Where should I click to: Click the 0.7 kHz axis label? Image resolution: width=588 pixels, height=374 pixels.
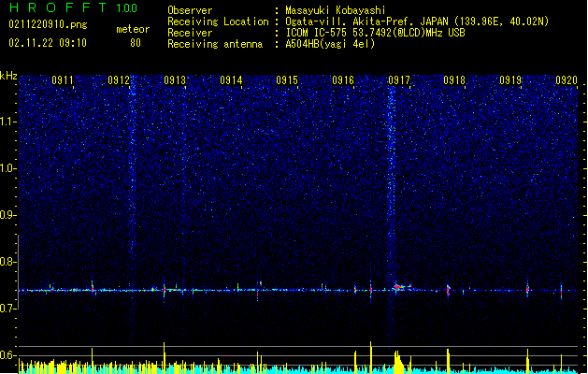pos(8,309)
